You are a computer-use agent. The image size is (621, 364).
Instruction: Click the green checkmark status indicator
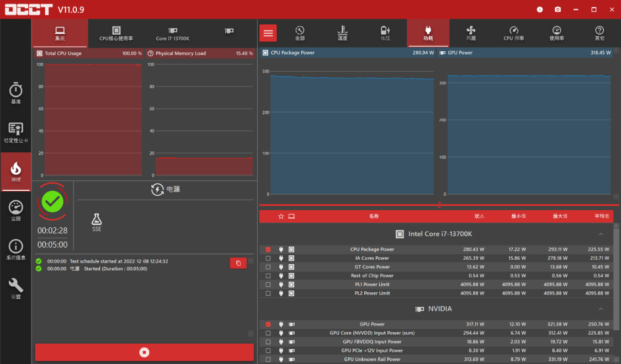pos(52,202)
